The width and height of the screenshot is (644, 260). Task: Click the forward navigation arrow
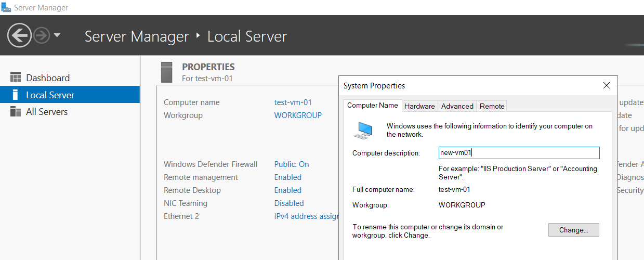click(x=42, y=36)
